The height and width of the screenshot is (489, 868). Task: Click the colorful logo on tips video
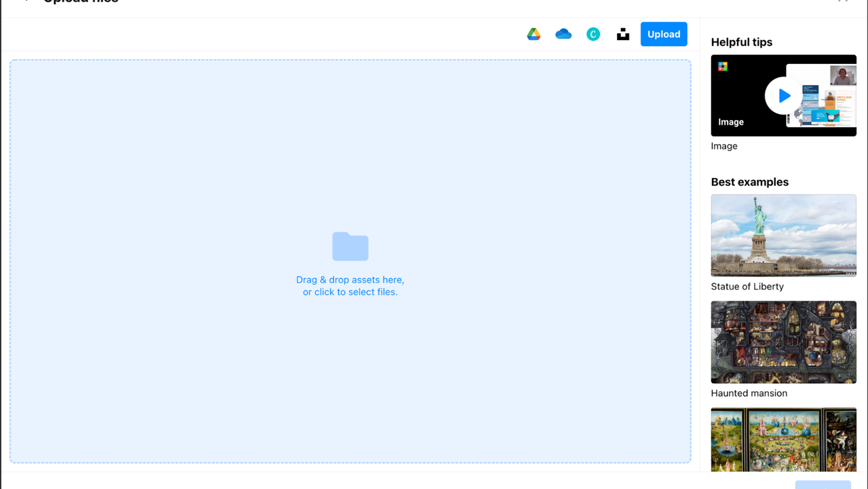[x=723, y=67]
